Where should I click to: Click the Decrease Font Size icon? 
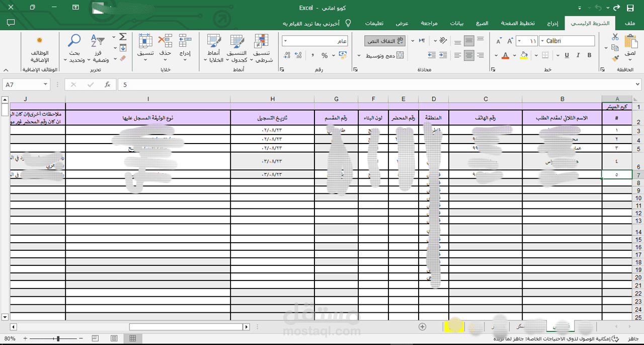tap(499, 41)
